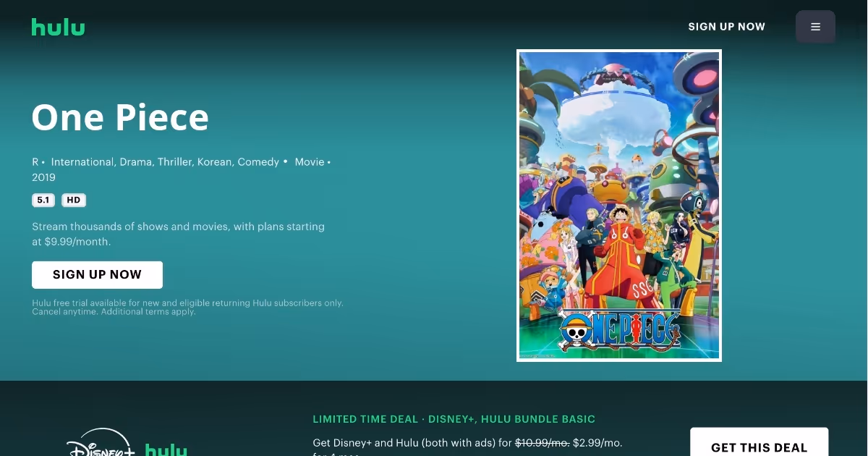
Task: Click the 'Stream thousands of shows' text
Action: click(x=178, y=235)
